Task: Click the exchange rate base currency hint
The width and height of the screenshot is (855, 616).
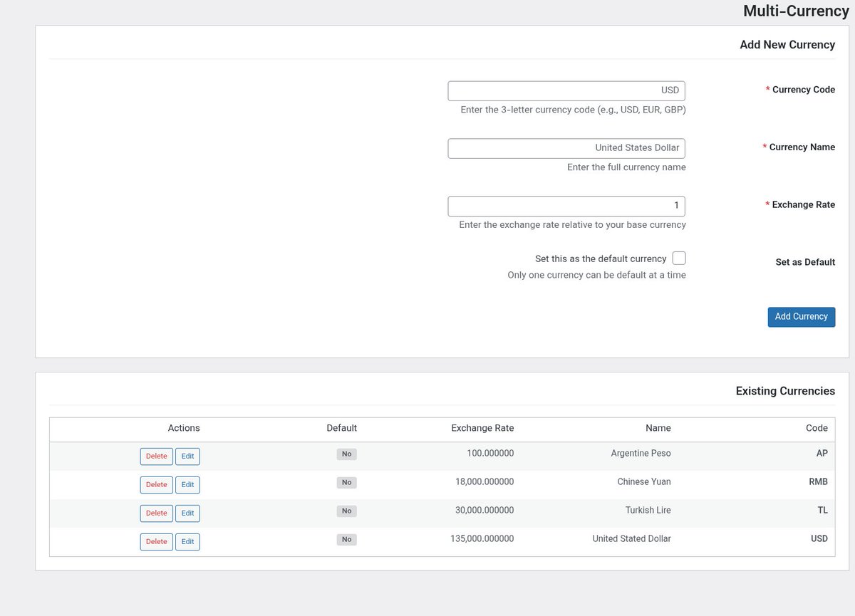Action: point(573,225)
